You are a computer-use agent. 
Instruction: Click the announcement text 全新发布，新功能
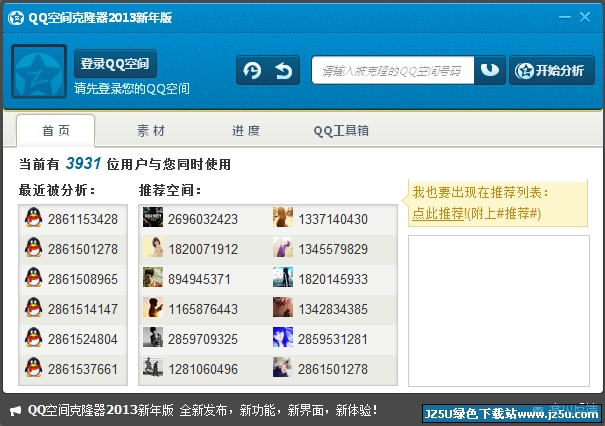(228, 410)
